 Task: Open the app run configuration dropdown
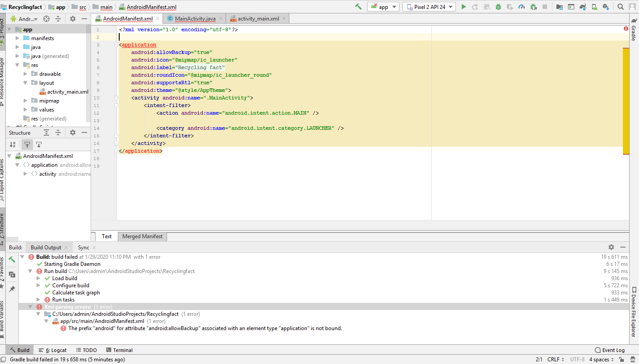pos(383,7)
